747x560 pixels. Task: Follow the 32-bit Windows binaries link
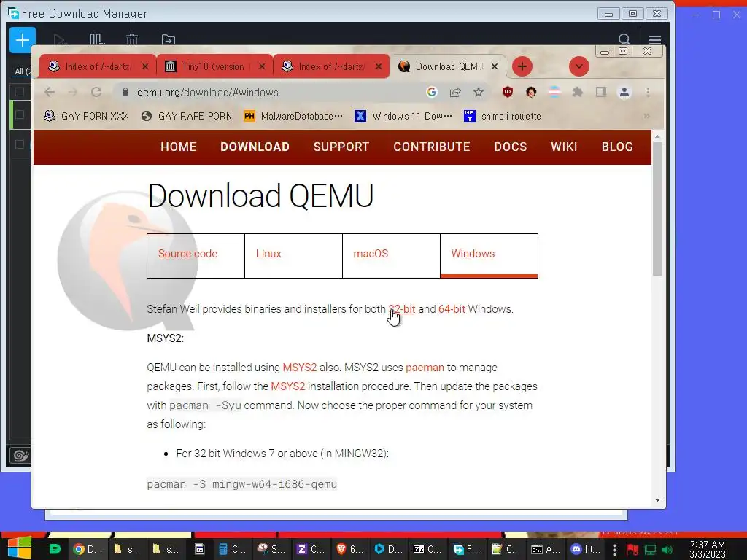[402, 309]
